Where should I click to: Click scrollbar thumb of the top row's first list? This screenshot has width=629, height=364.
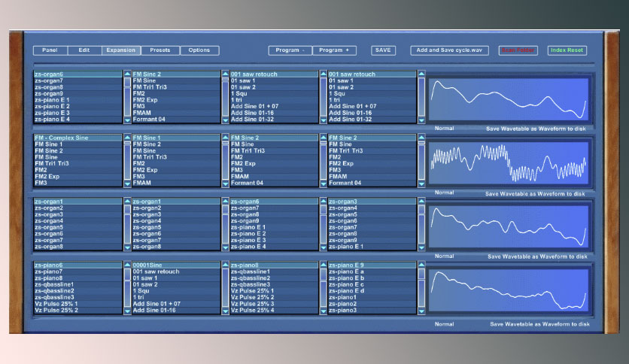point(127,82)
